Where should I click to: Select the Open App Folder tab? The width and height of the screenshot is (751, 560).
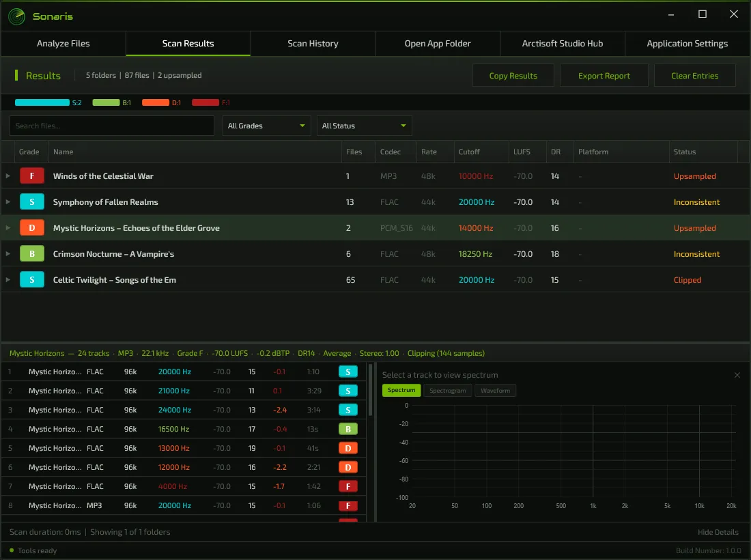click(438, 44)
